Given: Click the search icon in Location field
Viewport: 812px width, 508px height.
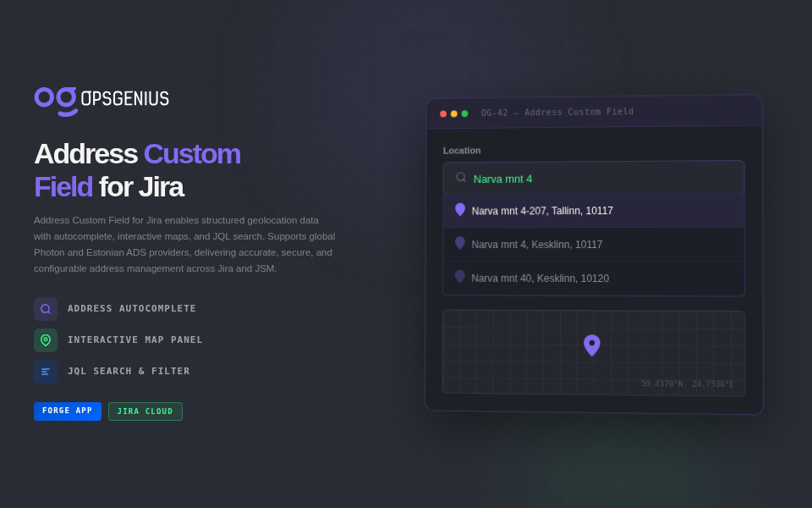Looking at the screenshot, I should (x=460, y=177).
